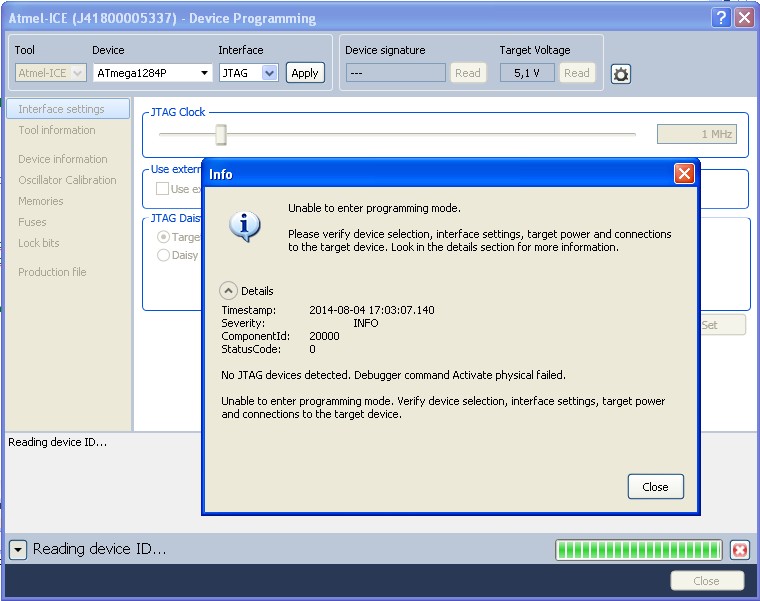Select Interface settings tab

click(68, 109)
